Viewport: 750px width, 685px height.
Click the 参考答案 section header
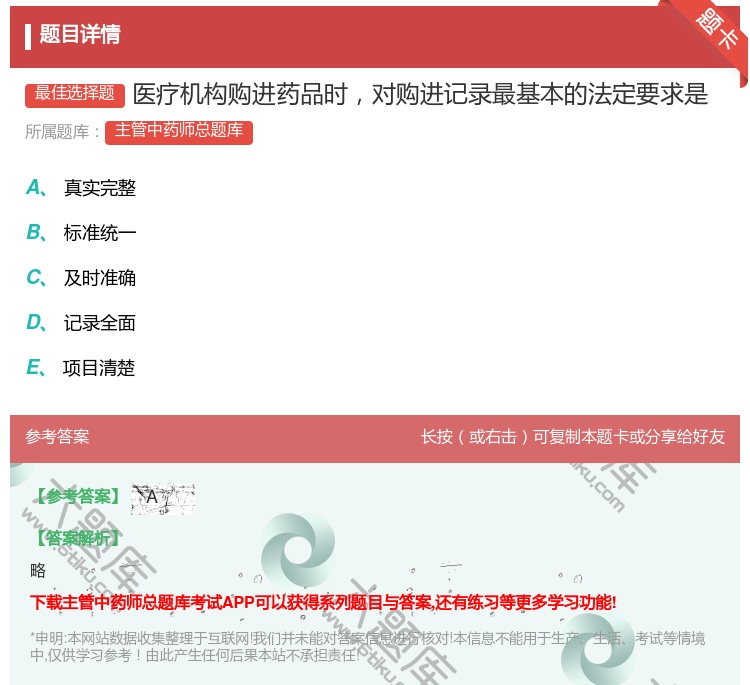pyautogui.click(x=57, y=437)
